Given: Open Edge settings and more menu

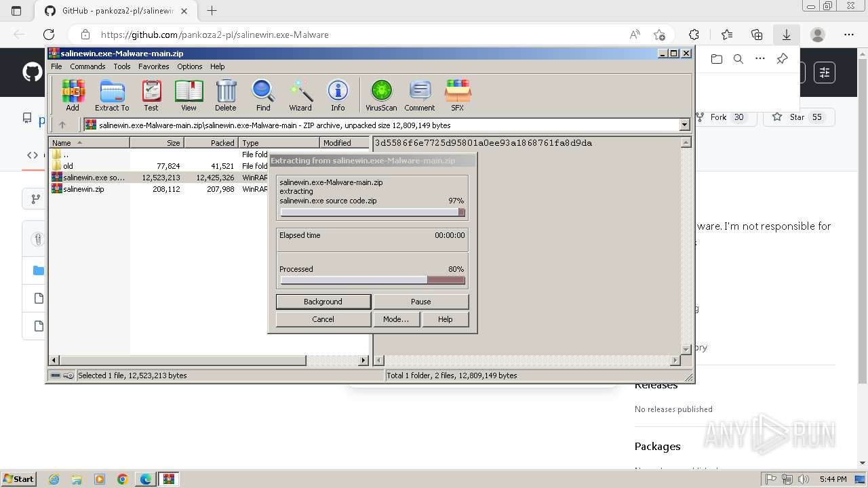Looking at the screenshot, I should (x=849, y=35).
